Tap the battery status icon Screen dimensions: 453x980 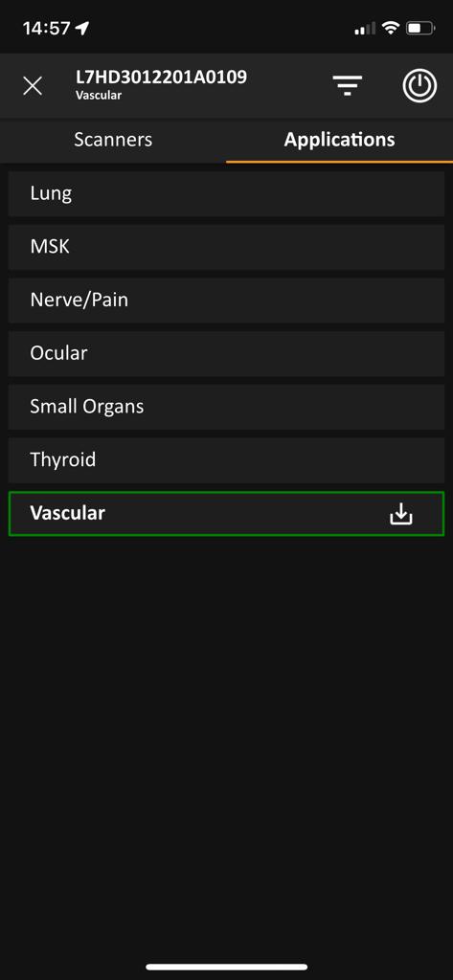(x=420, y=28)
